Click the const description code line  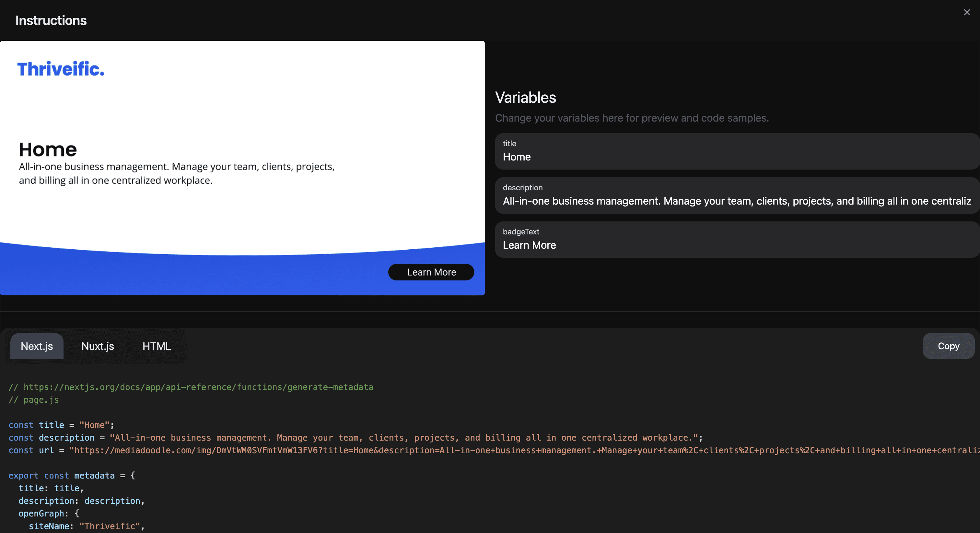click(x=356, y=438)
